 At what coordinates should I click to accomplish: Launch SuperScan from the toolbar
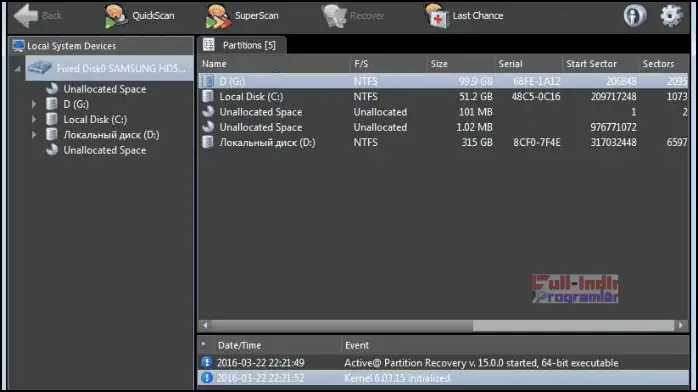242,16
